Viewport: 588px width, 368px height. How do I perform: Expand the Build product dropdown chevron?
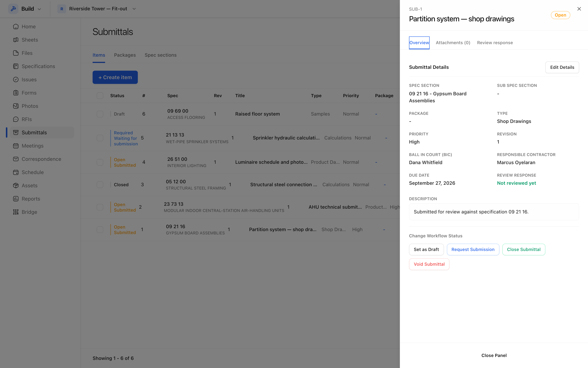point(39,9)
